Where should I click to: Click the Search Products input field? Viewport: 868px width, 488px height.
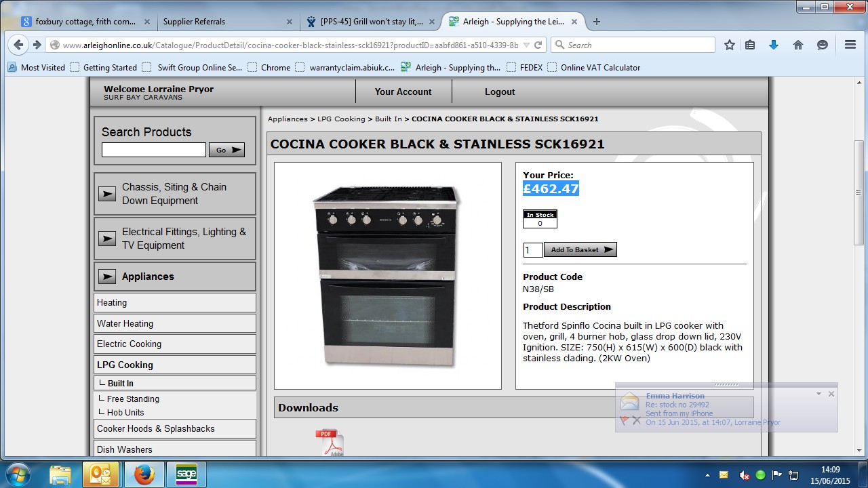click(154, 150)
